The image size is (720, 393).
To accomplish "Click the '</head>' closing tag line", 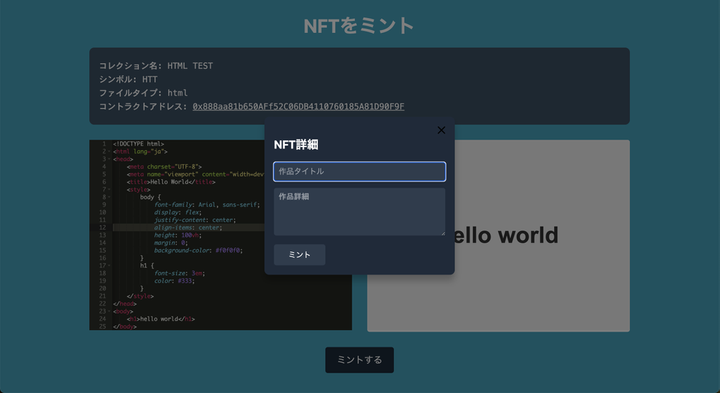I will 125,303.
